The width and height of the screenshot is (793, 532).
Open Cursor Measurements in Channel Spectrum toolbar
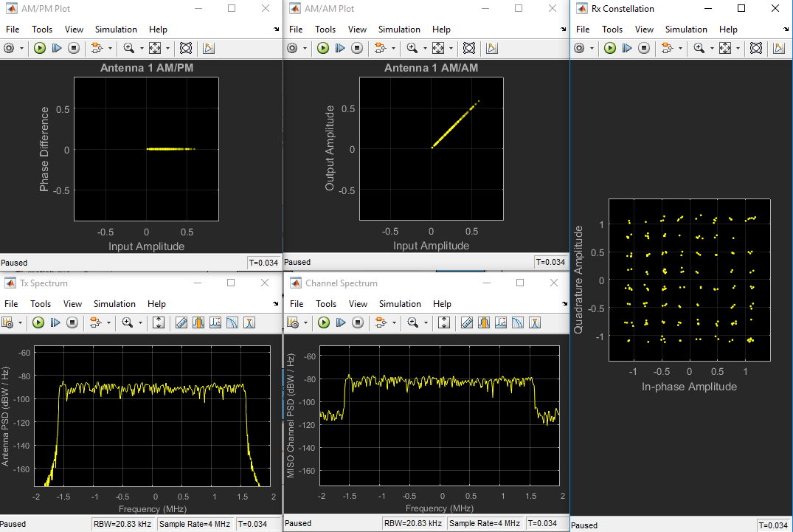point(467,322)
